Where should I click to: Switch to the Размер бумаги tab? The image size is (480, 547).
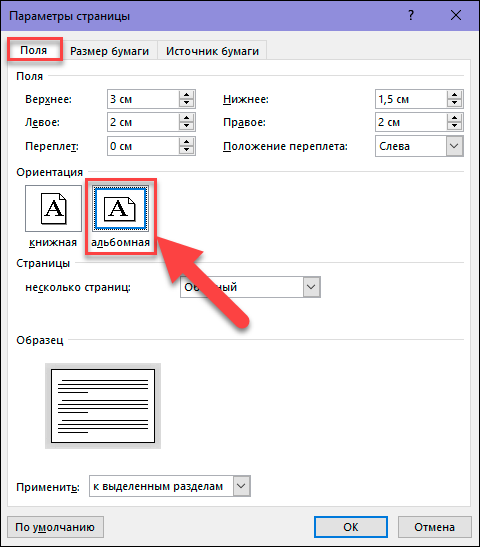click(x=109, y=51)
